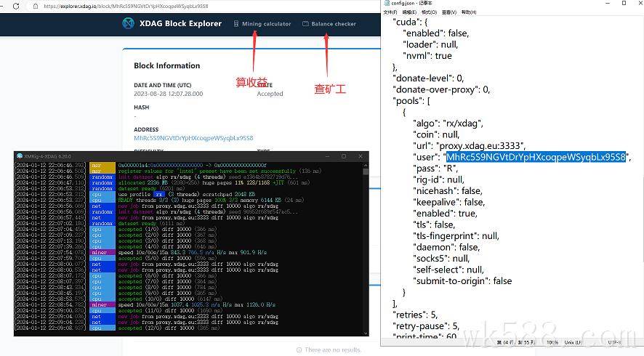Click the "keepalive": false line

tap(449, 202)
